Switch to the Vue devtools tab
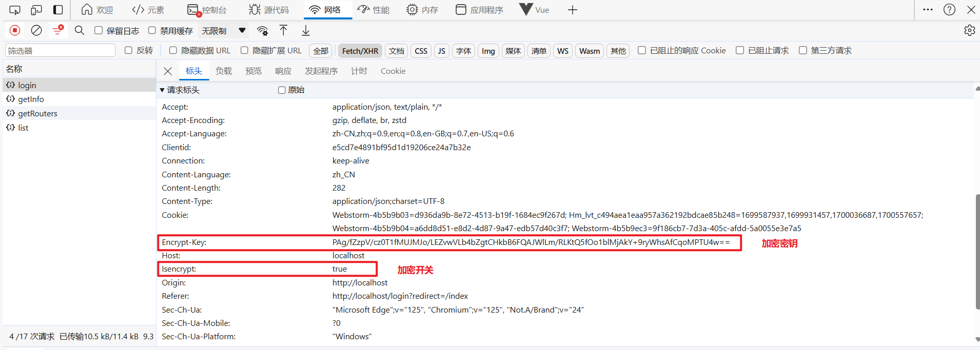 click(535, 10)
